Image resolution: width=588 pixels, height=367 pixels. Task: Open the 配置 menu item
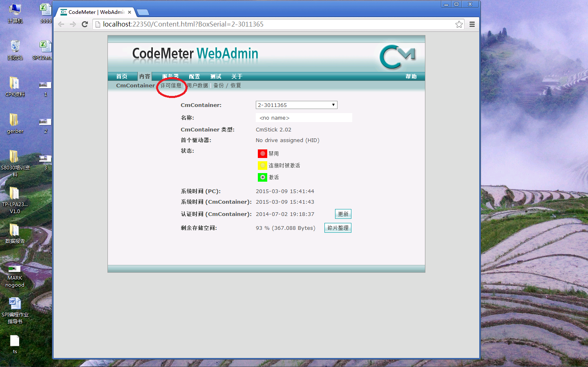tap(195, 76)
